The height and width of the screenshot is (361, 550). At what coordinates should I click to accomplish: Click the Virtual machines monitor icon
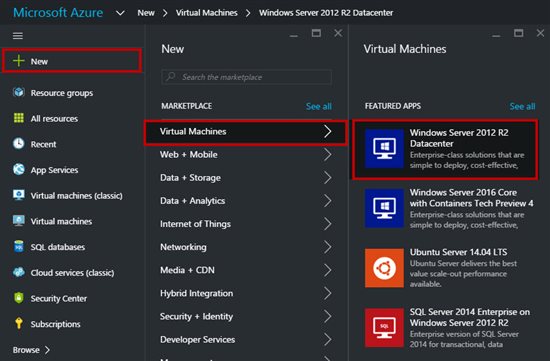pyautogui.click(x=19, y=221)
